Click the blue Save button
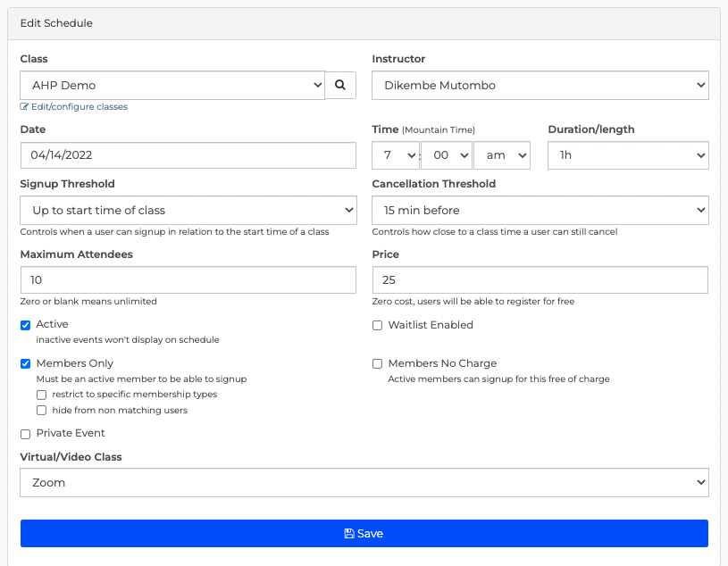 point(364,534)
